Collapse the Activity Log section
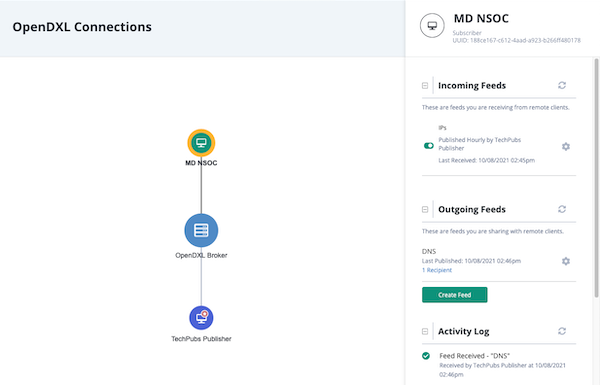This screenshot has height=385, width=600. tap(425, 331)
